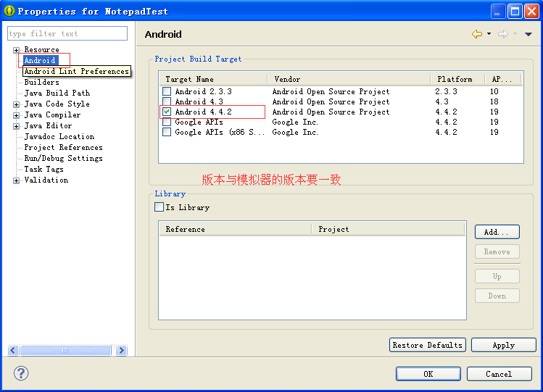Check the Google APIs target checkbox
Screen dimensions: 543x392
tap(167, 122)
